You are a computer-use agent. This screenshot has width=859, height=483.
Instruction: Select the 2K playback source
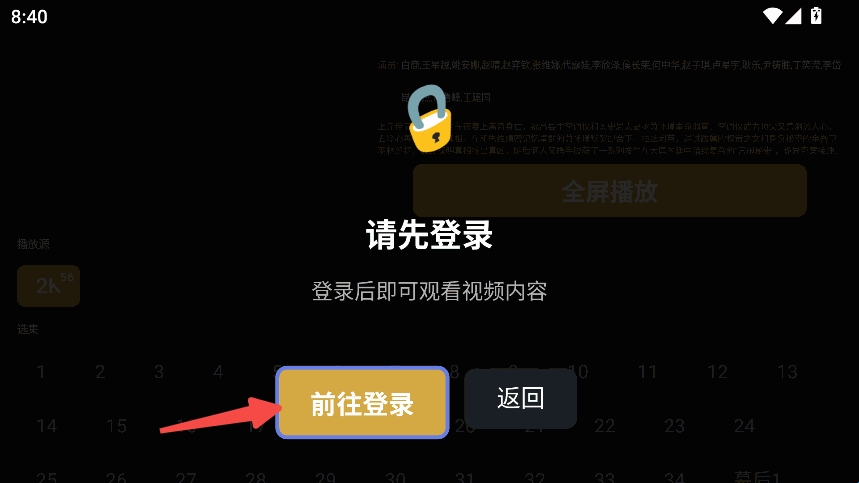pyautogui.click(x=49, y=285)
